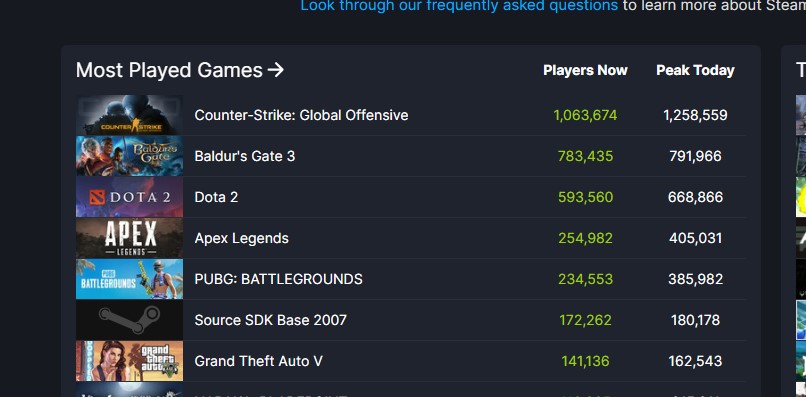Open Counter-Strike: Global Offensive title link
The width and height of the screenshot is (806, 397).
[301, 115]
